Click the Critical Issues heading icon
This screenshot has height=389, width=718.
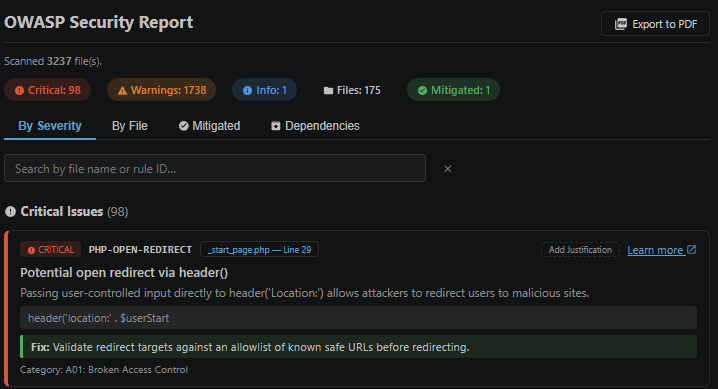[10, 211]
